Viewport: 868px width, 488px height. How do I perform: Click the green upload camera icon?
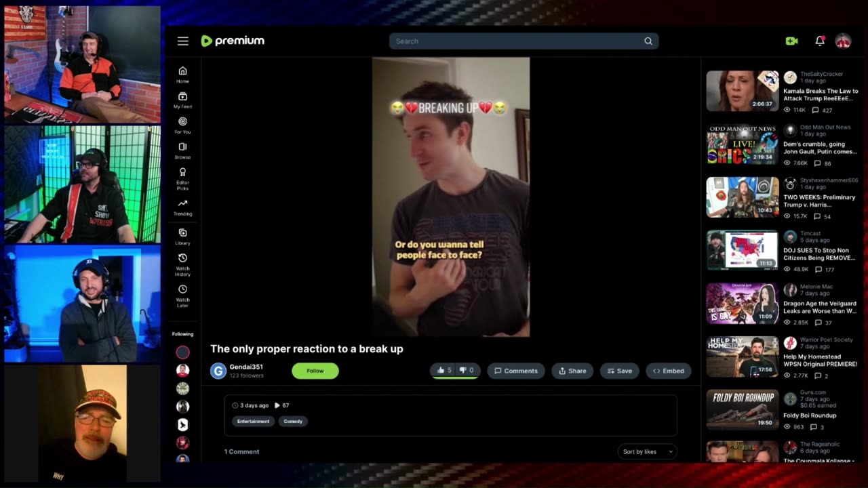(791, 41)
